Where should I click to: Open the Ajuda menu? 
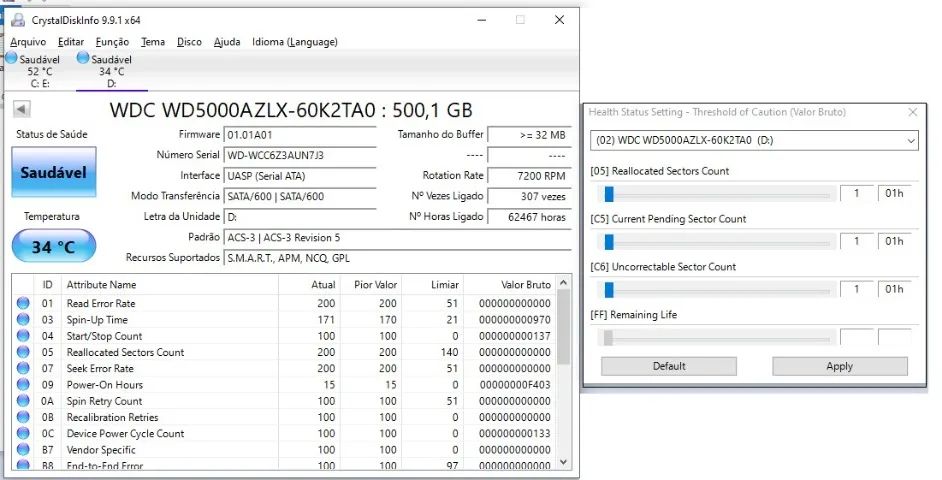click(x=227, y=41)
